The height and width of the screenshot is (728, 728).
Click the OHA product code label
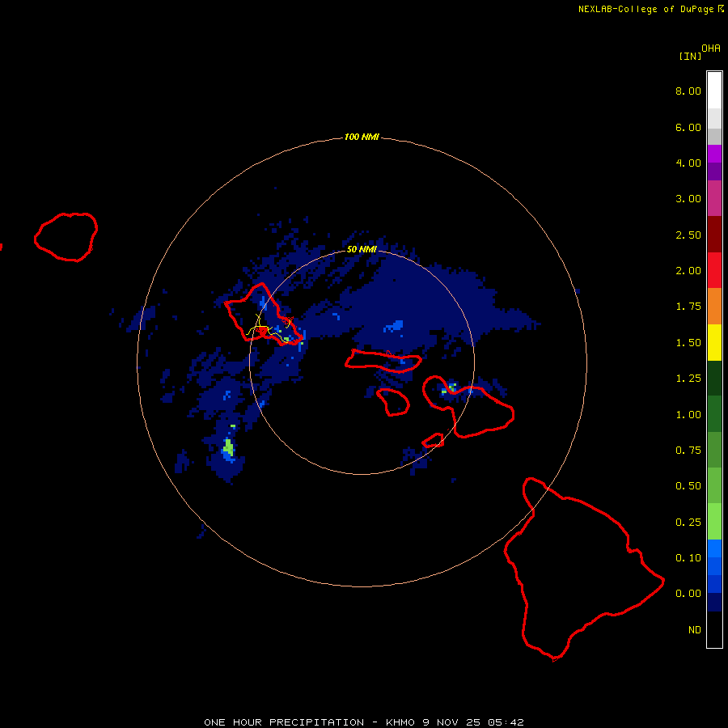[711, 49]
